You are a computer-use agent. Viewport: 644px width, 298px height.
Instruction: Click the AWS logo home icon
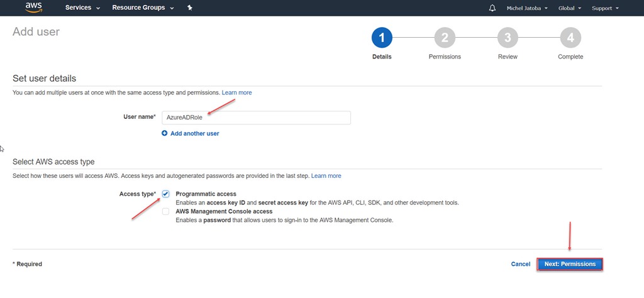(x=34, y=8)
